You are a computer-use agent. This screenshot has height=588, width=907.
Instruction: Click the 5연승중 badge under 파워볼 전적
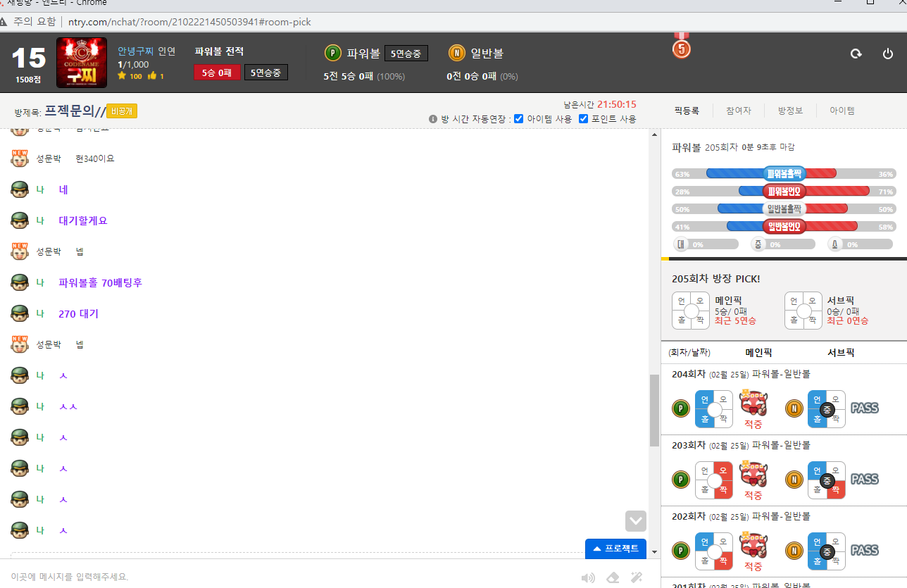(266, 73)
